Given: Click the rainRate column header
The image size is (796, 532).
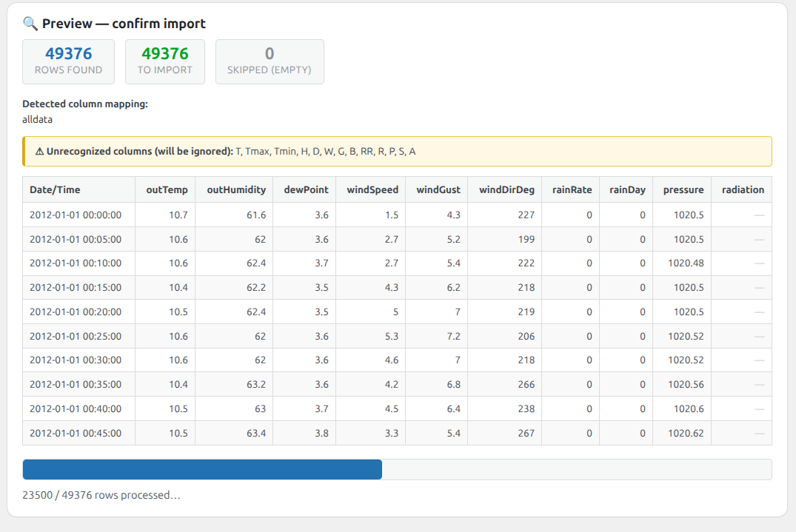Looking at the screenshot, I should tap(572, 189).
